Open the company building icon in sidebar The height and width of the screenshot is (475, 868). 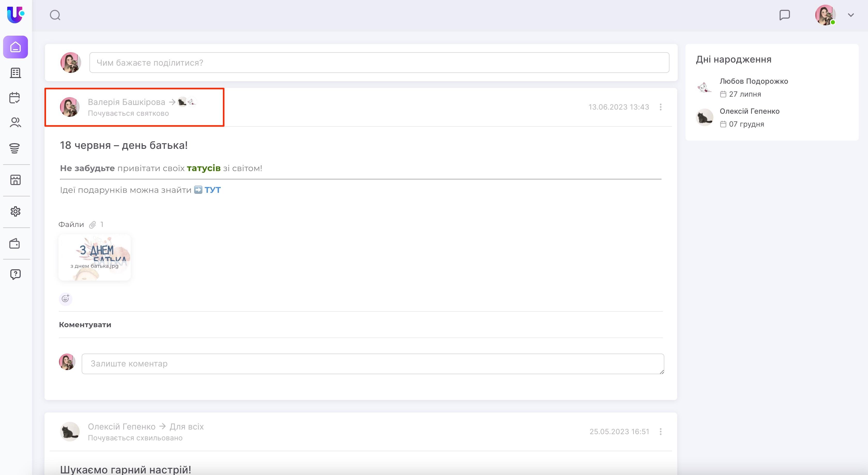tap(16, 73)
